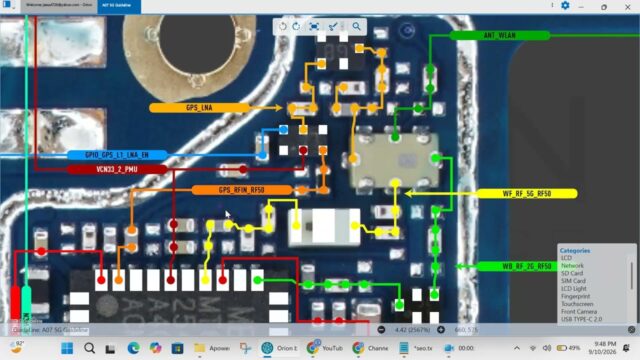Viewport: 640px width, 360px height.
Task: Open seo.tx Notepad window
Action: tap(416, 348)
